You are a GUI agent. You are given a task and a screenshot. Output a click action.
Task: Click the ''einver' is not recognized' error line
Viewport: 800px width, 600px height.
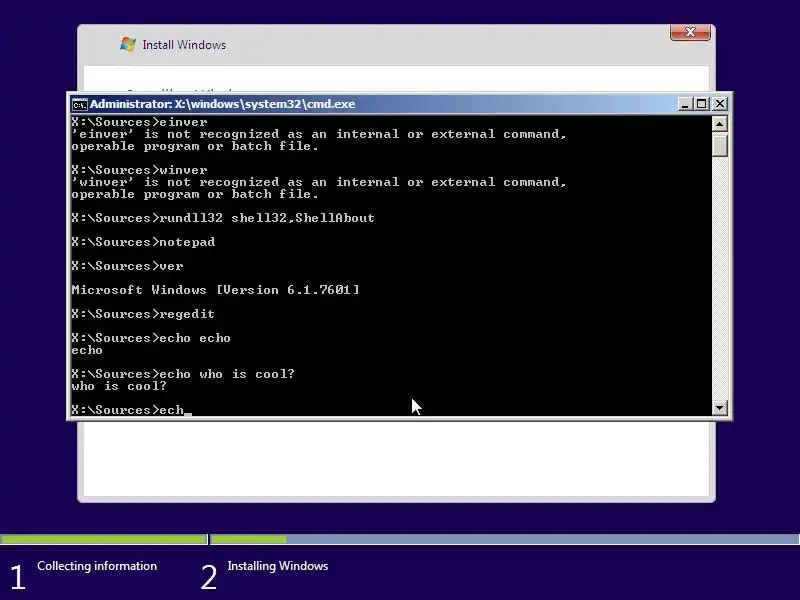pos(319,134)
